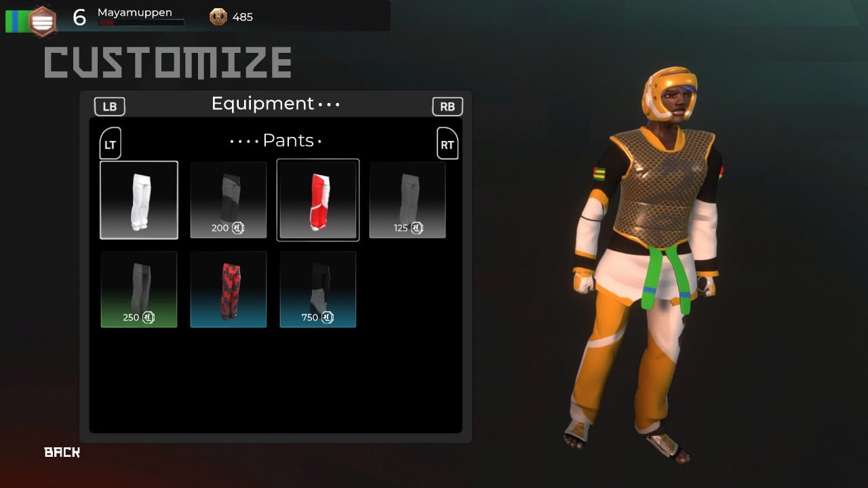868x488 pixels.
Task: Click the LB bumper button icon
Action: coord(109,106)
